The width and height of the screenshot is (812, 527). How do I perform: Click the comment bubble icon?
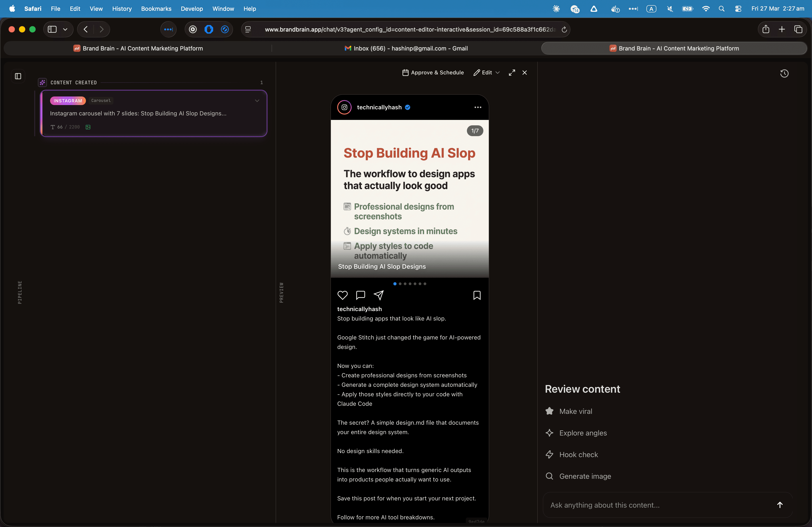tap(360, 295)
